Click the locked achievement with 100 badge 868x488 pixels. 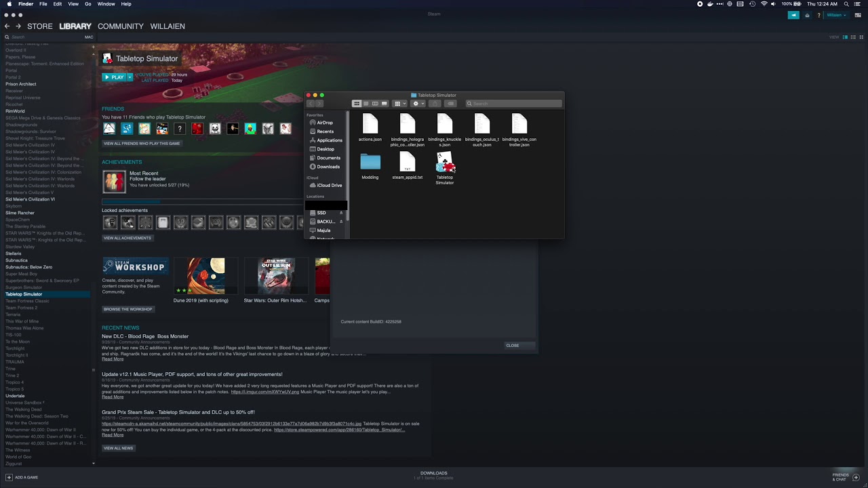[x=216, y=222]
